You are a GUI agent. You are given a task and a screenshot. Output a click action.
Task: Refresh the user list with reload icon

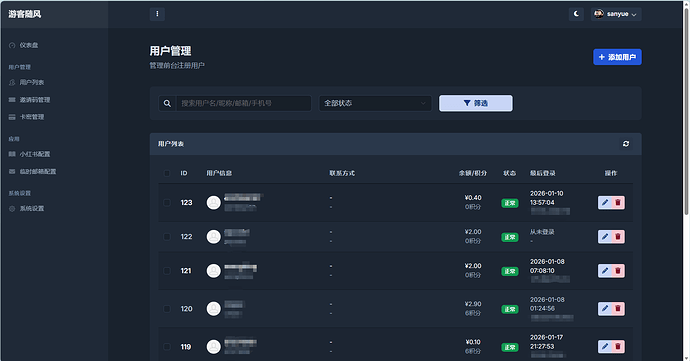click(x=626, y=144)
